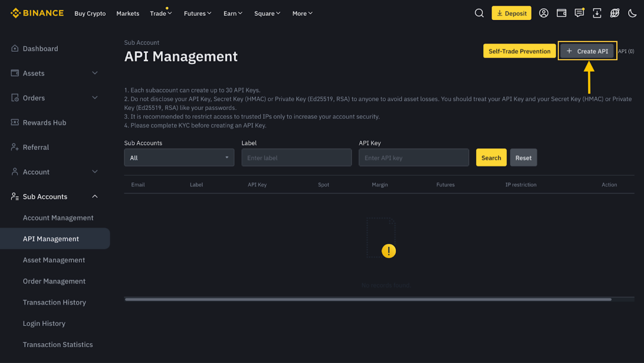Click the search magnifier icon in header
The width and height of the screenshot is (644, 363).
(479, 13)
